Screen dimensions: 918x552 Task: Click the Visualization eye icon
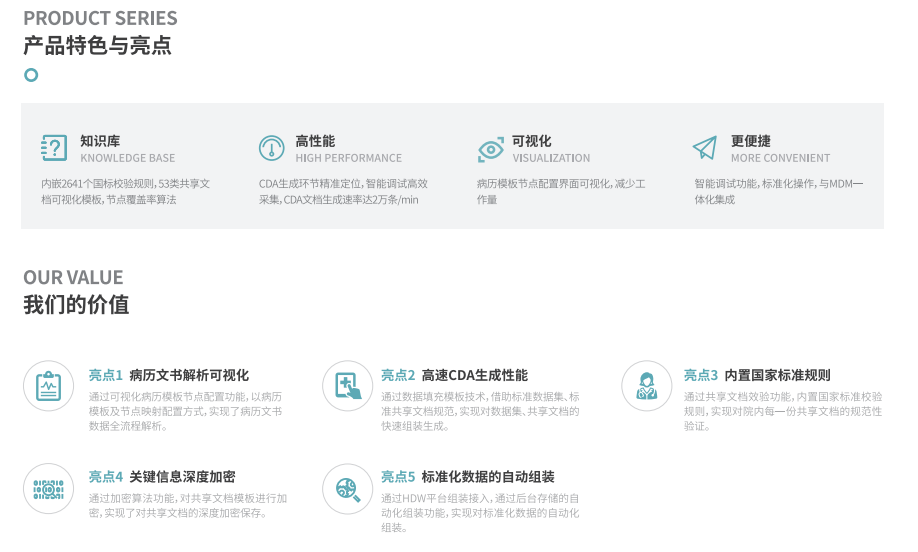point(490,149)
